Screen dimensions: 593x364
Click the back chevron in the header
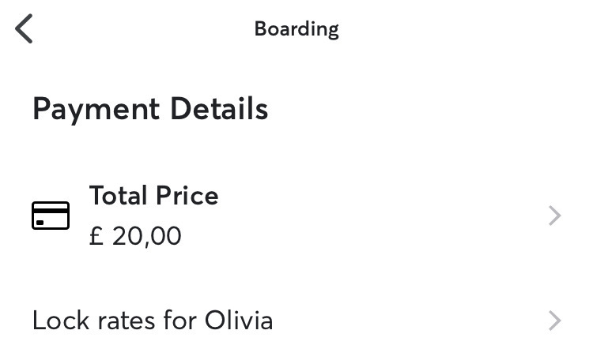(25, 29)
